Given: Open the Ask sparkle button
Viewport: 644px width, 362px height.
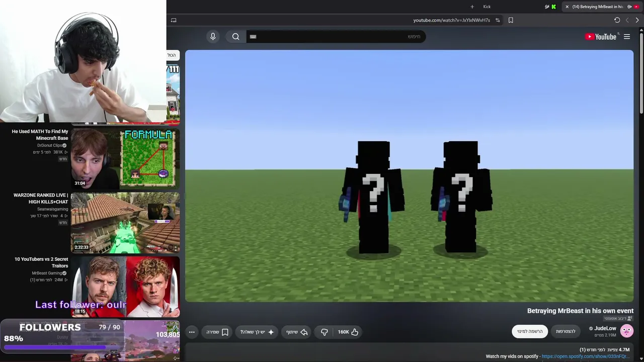Looking at the screenshot, I should coord(257,332).
